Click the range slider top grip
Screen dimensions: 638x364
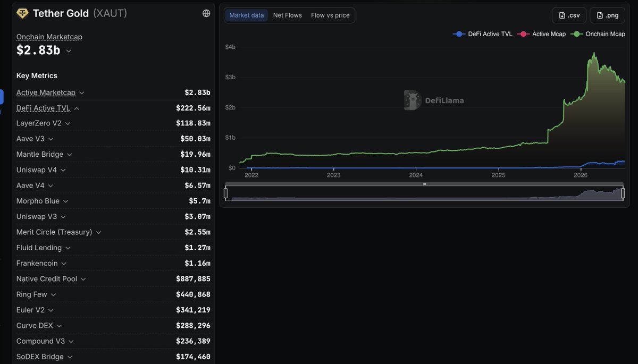click(x=424, y=184)
